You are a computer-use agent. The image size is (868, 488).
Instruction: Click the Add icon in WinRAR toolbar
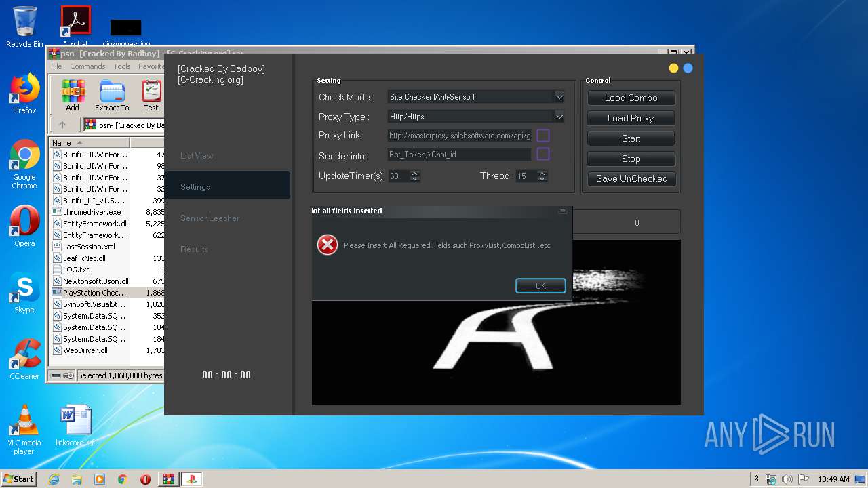click(x=73, y=96)
